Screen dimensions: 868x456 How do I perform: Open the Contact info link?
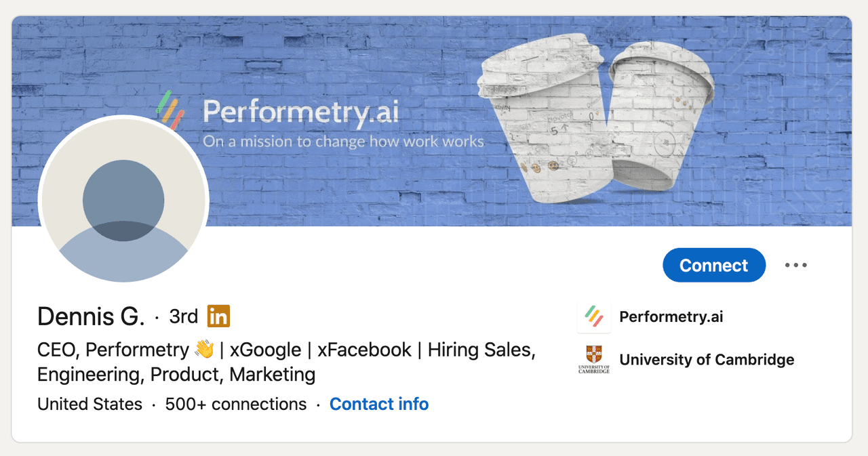coord(379,404)
